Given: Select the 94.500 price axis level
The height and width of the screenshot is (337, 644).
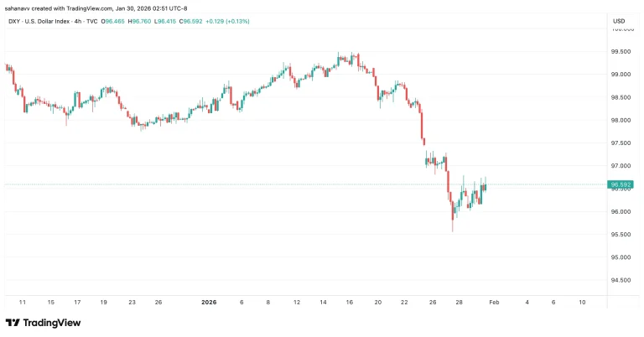Looking at the screenshot, I should [x=621, y=280].
